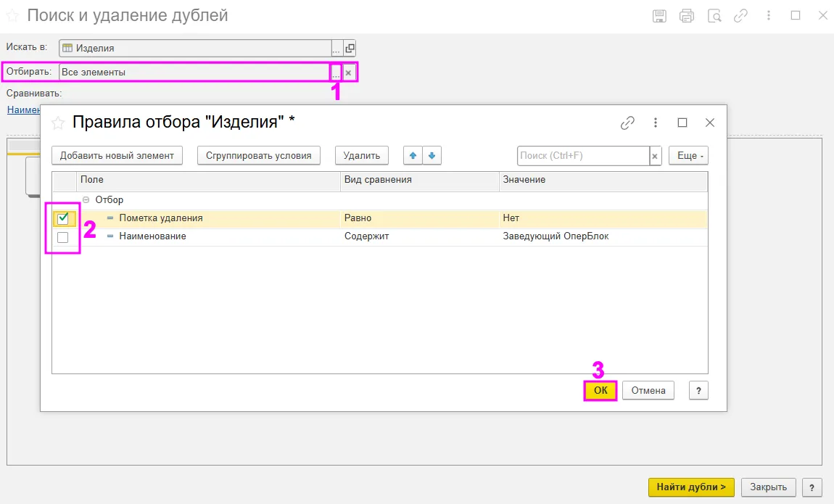Open help with the dialog's "?" button
Screen dimensions: 834x504
click(x=698, y=391)
